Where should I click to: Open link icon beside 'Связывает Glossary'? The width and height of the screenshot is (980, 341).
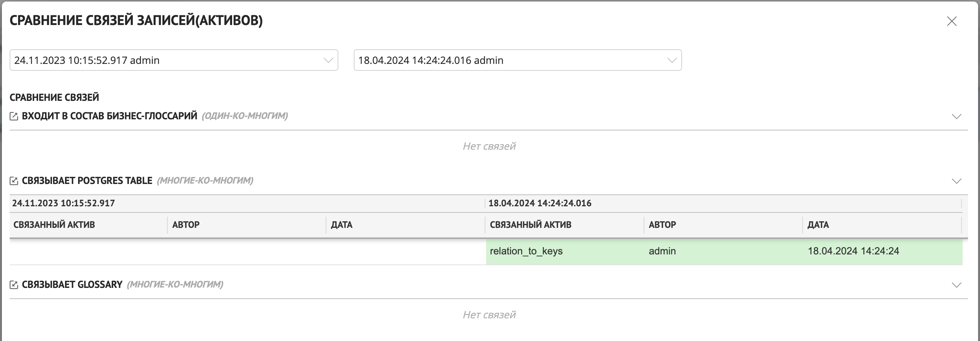[x=14, y=285]
